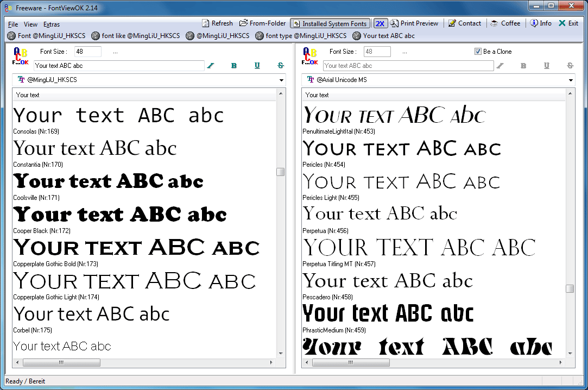Click the Coffee cup icon
The width and height of the screenshot is (588, 390).
[495, 23]
